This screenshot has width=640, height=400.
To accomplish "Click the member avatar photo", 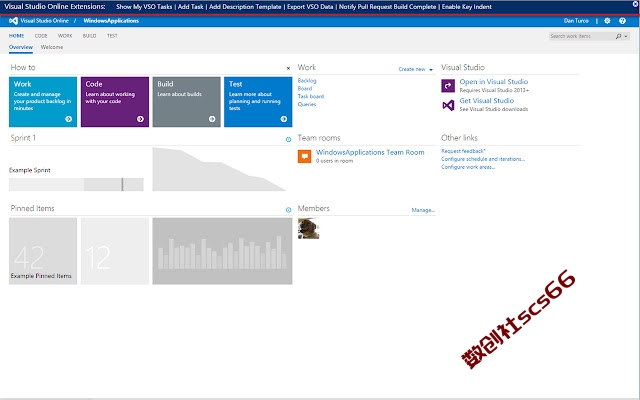I will tap(309, 229).
